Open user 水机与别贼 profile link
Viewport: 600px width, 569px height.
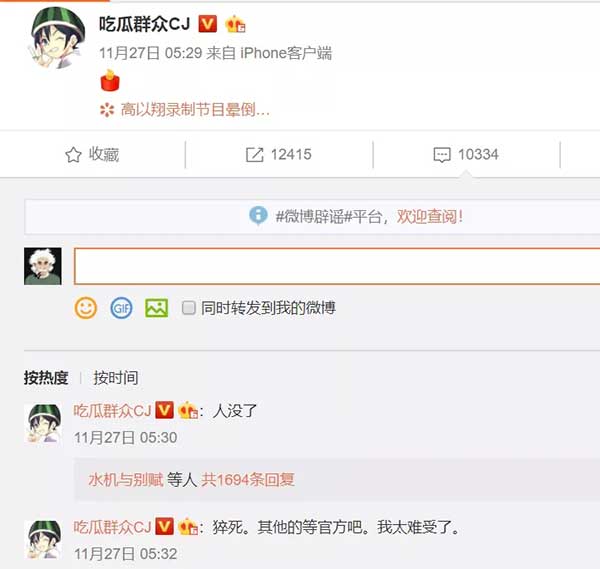tap(126, 479)
